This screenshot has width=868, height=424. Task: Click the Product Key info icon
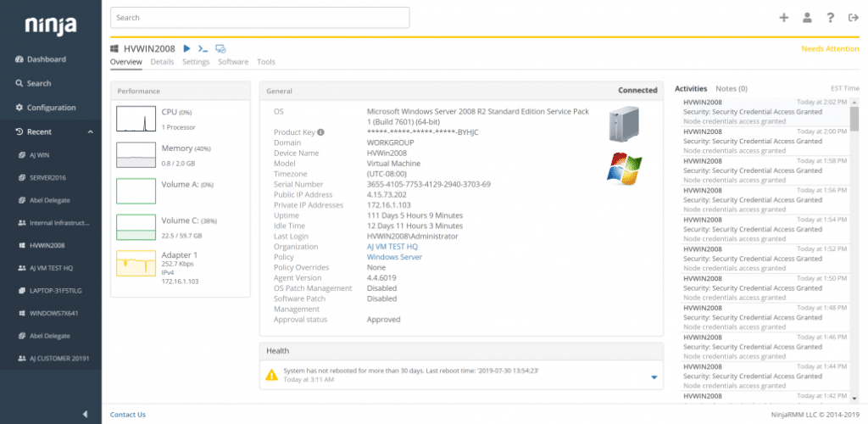320,132
